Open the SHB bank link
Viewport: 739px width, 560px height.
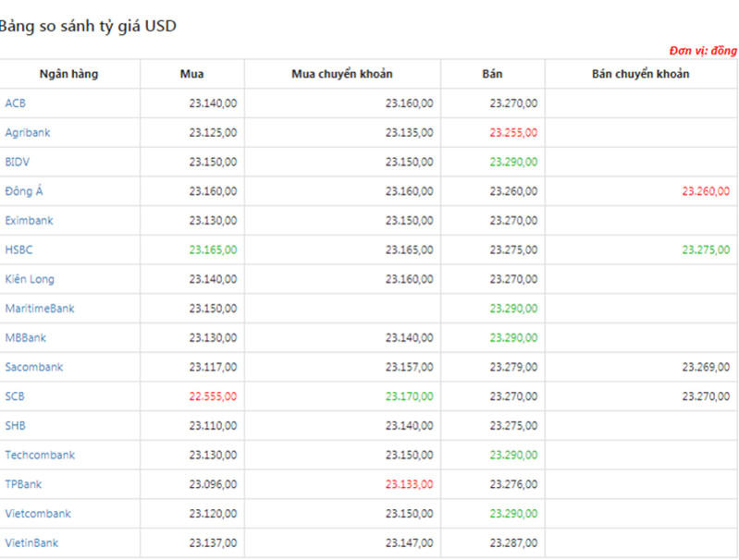coord(15,425)
